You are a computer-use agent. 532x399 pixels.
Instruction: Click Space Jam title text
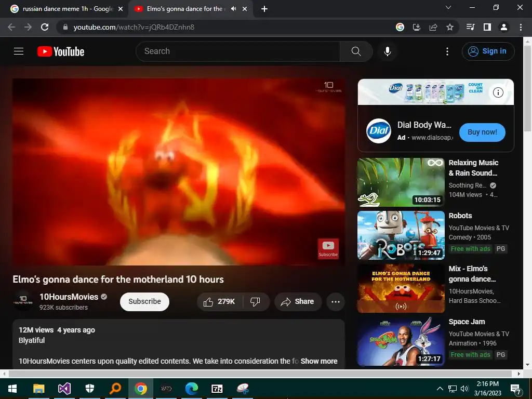click(467, 322)
